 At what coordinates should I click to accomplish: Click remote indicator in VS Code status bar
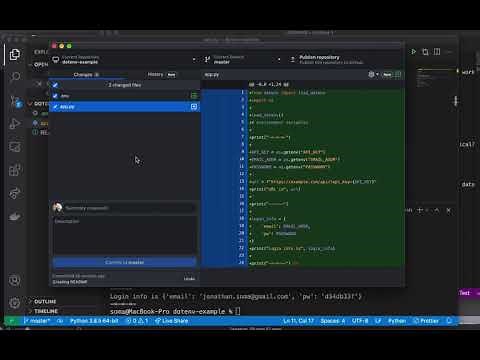(12, 321)
